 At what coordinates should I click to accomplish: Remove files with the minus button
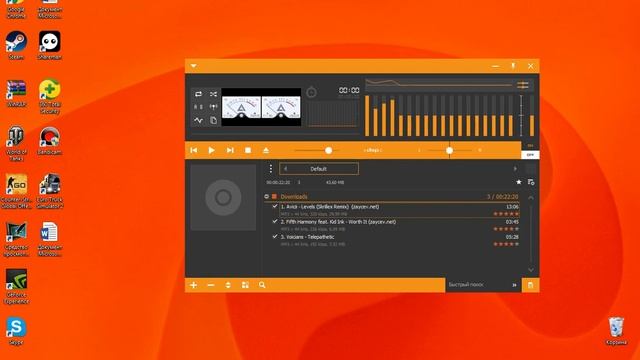click(211, 285)
